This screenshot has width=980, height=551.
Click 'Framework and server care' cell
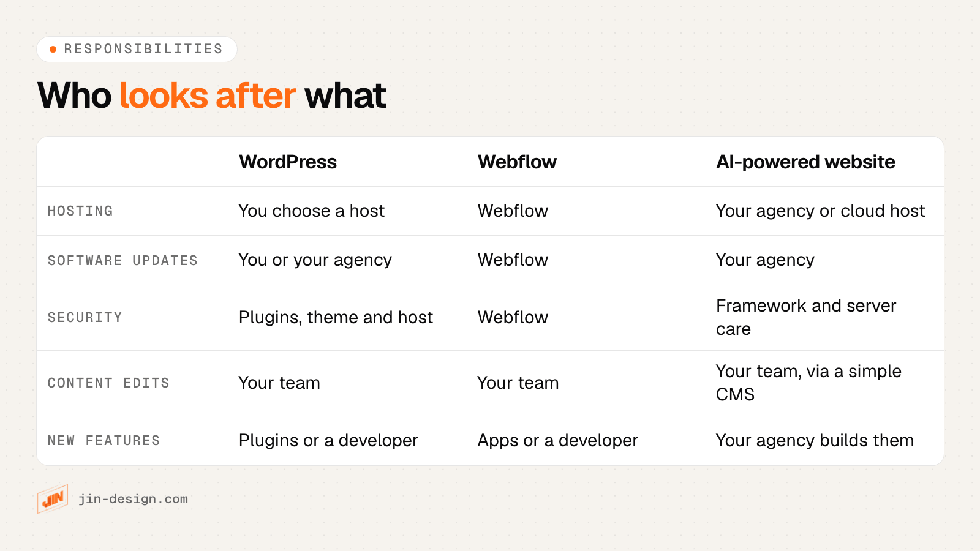point(806,317)
